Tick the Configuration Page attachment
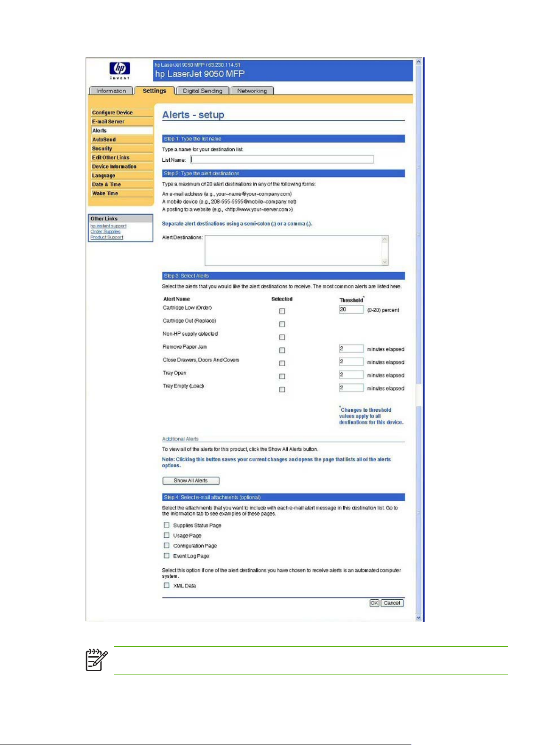Viewport: 560px width, 745px height. pos(166,546)
